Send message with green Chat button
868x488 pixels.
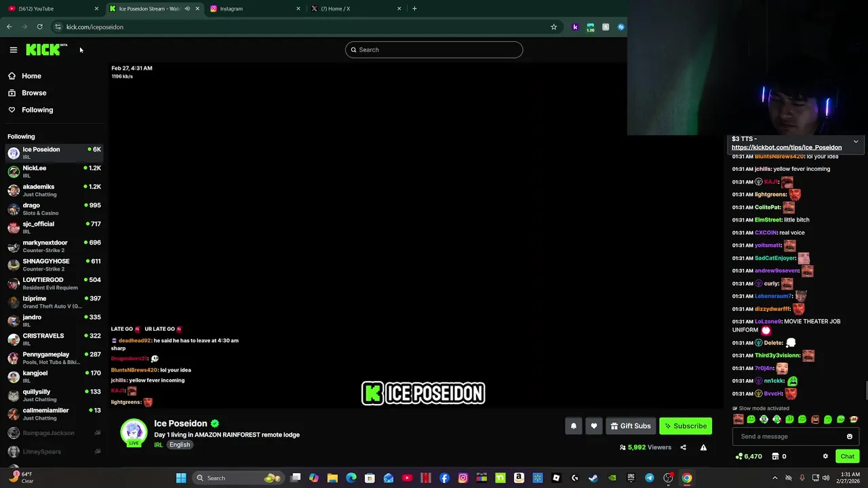(x=848, y=456)
